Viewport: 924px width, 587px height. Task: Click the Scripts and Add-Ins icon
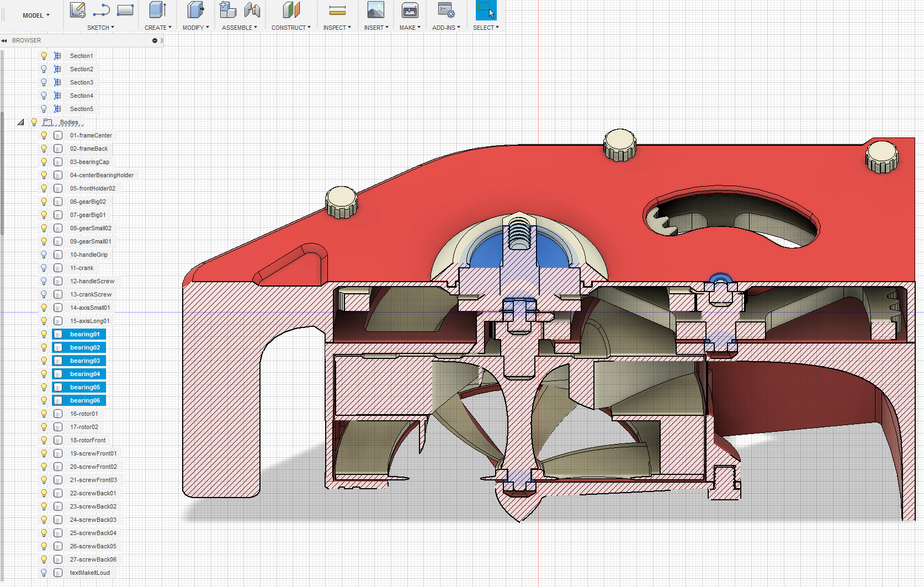click(446, 10)
